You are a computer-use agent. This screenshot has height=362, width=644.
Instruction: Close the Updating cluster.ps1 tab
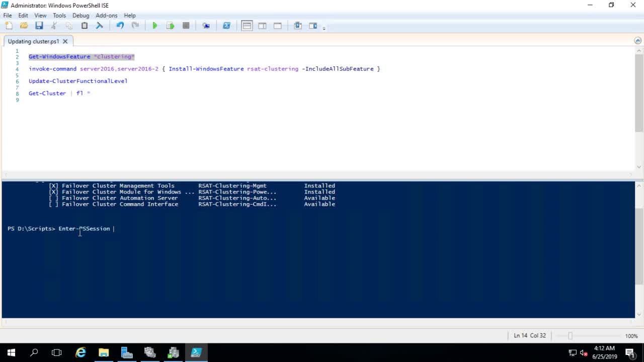pos(65,41)
